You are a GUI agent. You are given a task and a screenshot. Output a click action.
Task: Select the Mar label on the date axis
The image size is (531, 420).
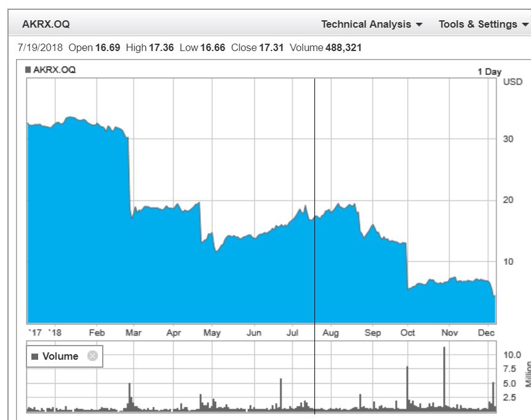(x=133, y=333)
